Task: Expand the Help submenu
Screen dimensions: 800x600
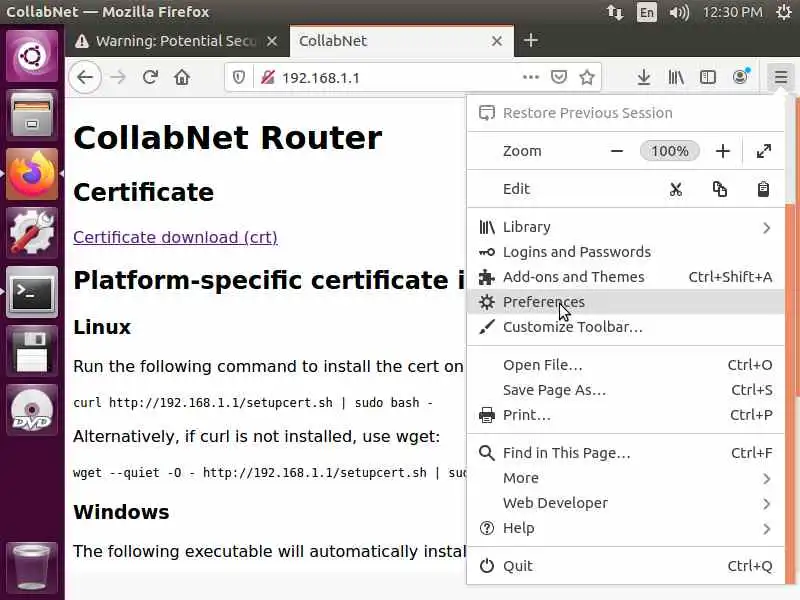Action: pos(626,528)
